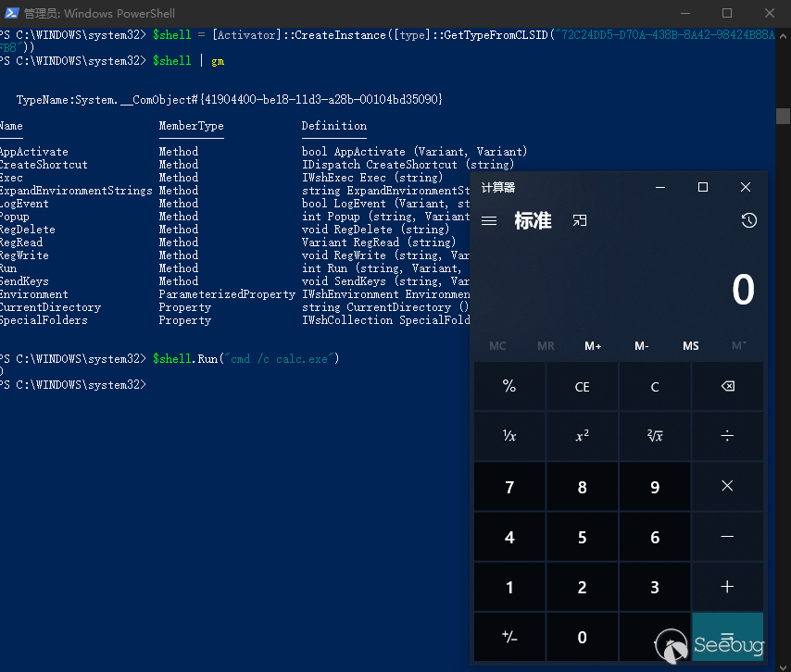
Task: Click digit 3 on Calculator keypad
Action: (x=655, y=587)
